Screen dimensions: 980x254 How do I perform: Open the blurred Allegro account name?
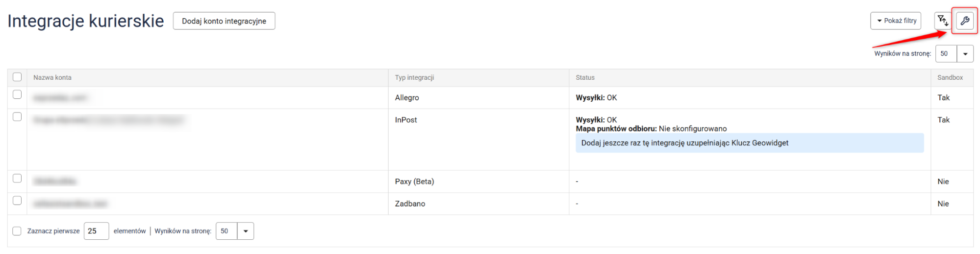[60, 98]
